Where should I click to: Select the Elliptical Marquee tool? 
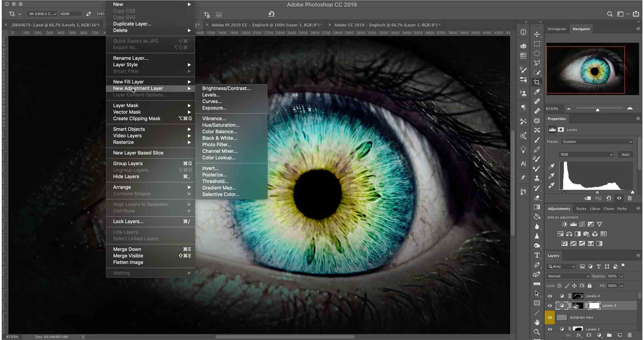[537, 53]
